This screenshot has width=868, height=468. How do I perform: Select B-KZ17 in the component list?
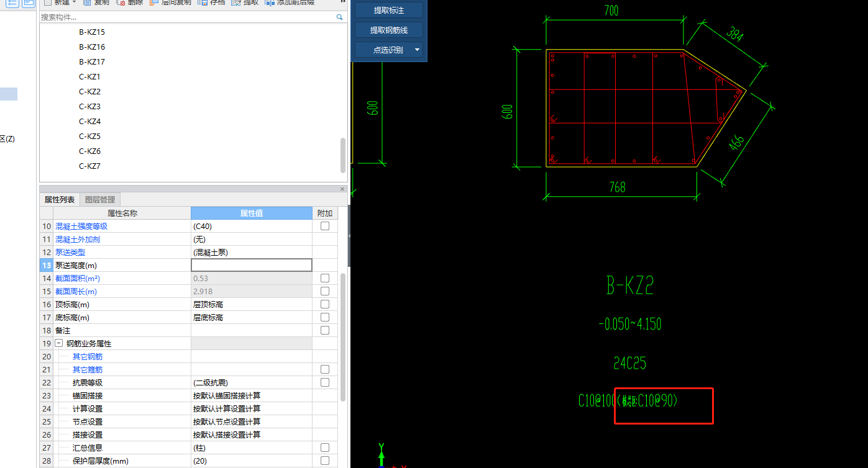[92, 62]
